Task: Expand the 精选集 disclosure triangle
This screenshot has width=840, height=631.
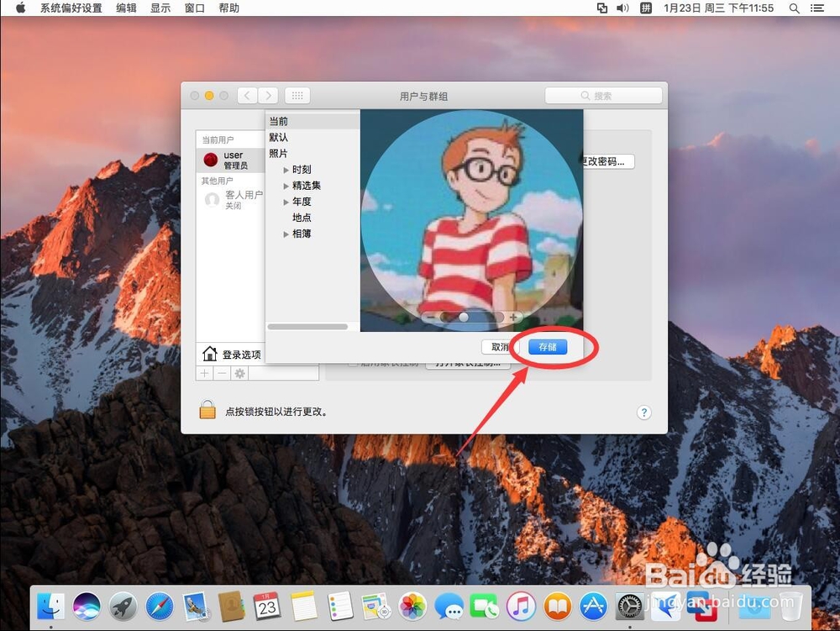Action: (286, 186)
